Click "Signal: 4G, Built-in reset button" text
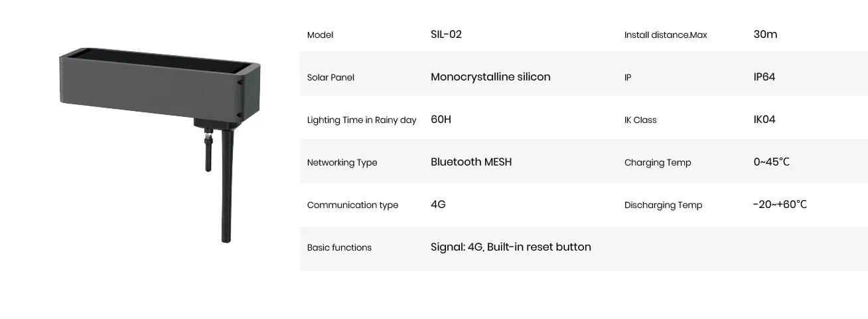Screen dimensions: 868x319 (x=510, y=247)
